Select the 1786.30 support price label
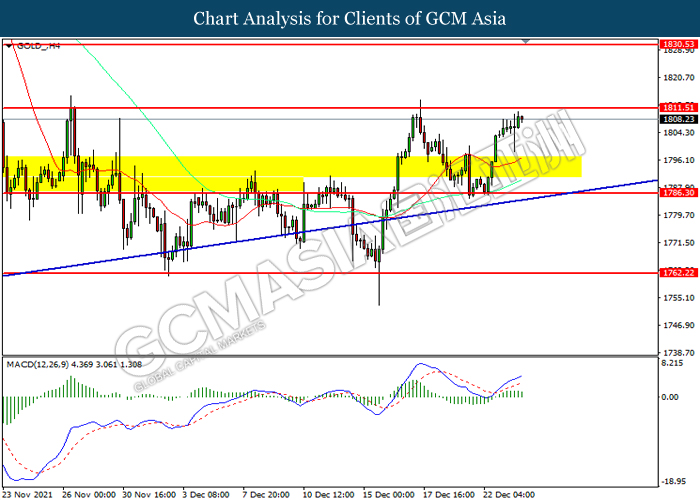The image size is (700, 500). tap(679, 193)
